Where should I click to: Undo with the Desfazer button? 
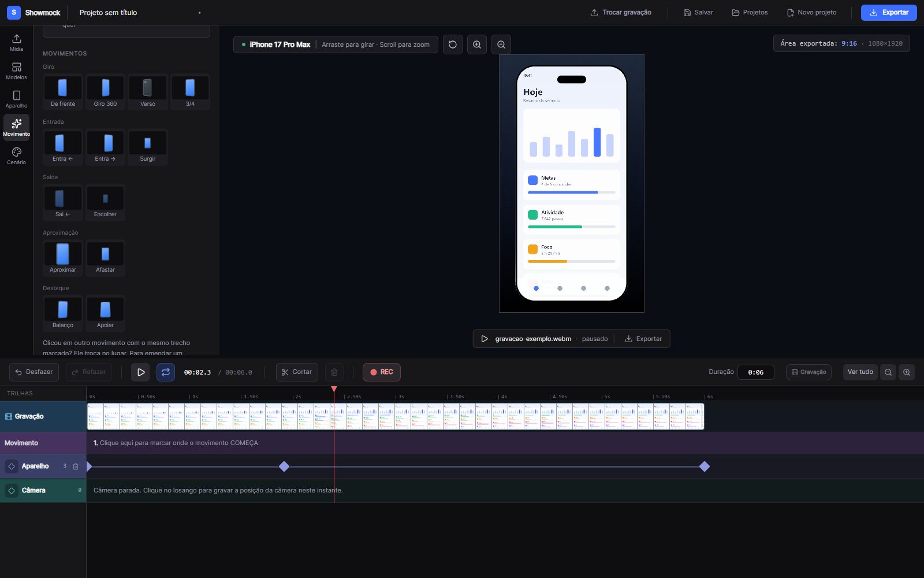pos(34,372)
